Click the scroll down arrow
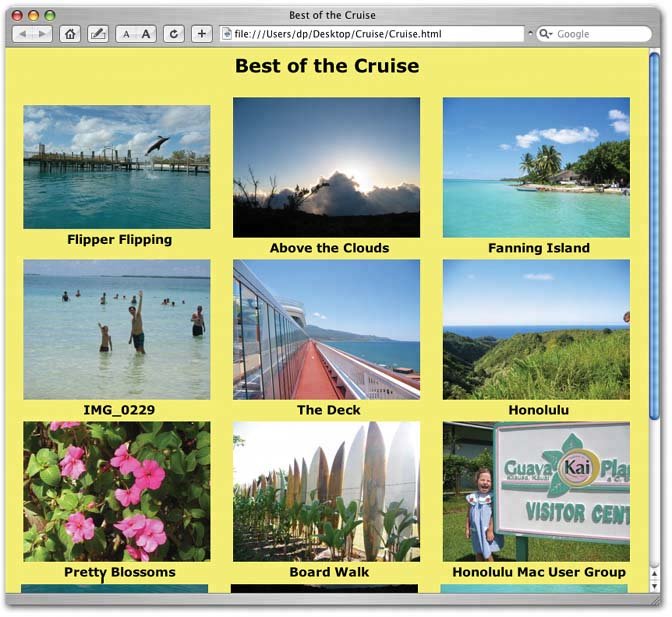The image size is (672, 617). [655, 587]
